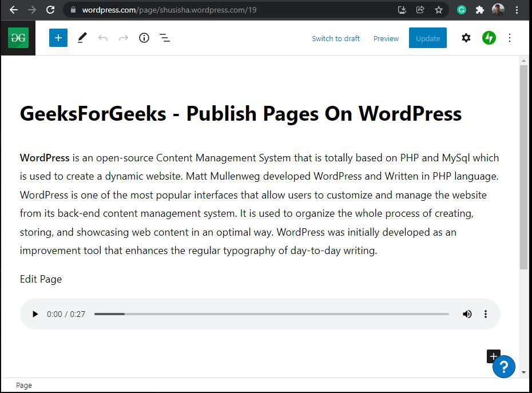Click the Page breadcrumb in the footer
This screenshot has height=393, width=532.
[x=24, y=386]
